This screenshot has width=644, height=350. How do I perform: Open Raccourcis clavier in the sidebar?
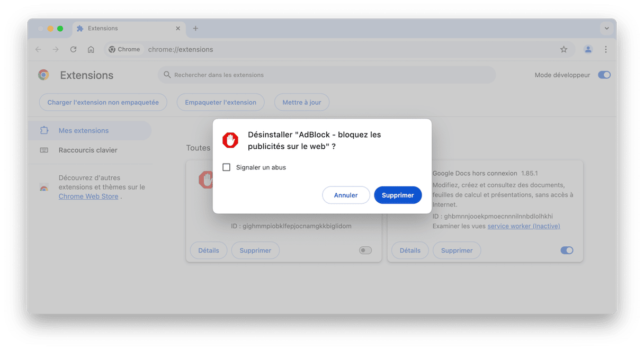tap(89, 150)
